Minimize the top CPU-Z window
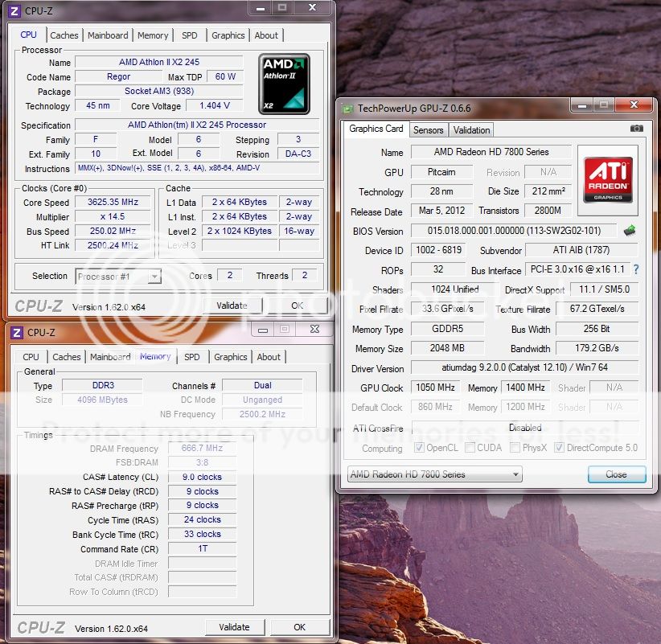The image size is (661, 644). coord(261,7)
